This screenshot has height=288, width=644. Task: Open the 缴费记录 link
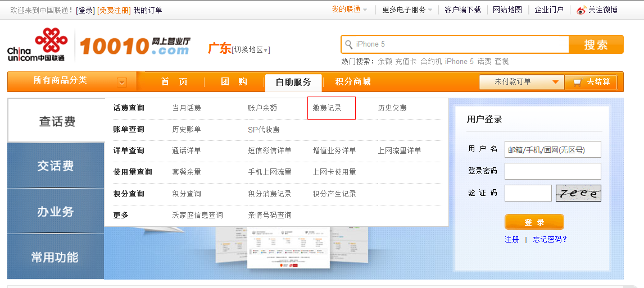327,108
